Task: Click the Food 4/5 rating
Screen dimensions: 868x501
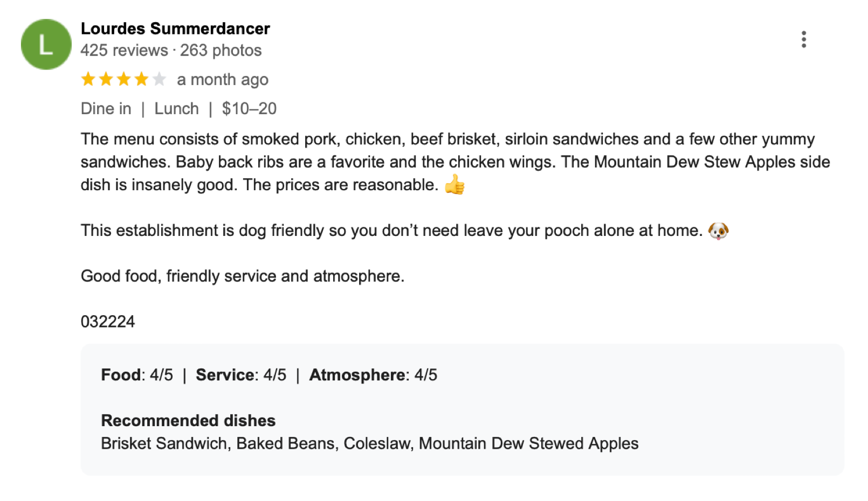Action: pos(137,375)
